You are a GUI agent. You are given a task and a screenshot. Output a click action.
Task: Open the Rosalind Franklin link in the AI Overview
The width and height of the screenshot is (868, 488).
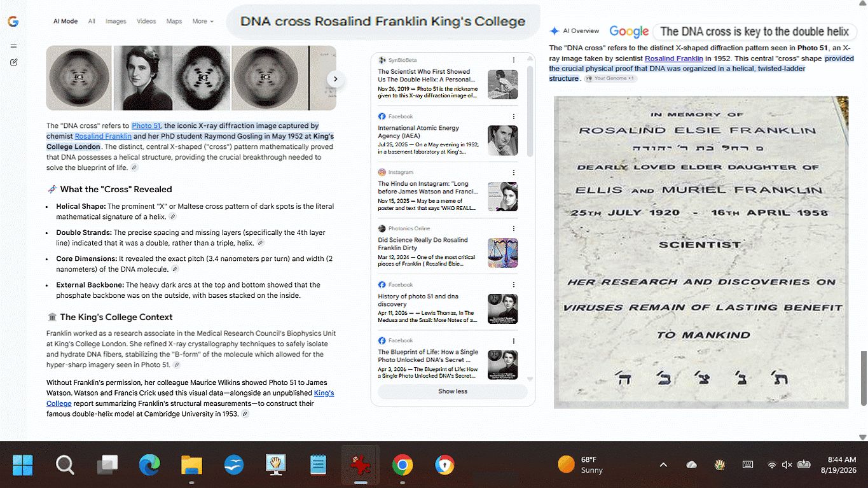(x=674, y=58)
